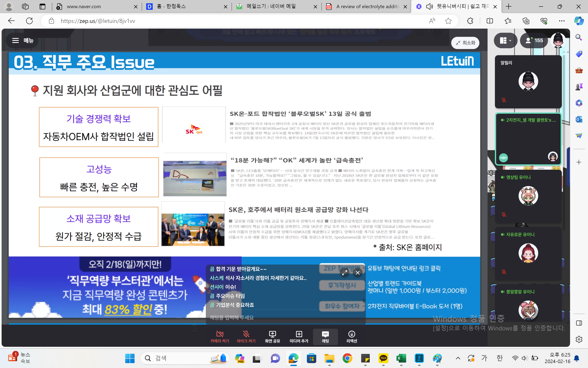Open the clock showing 오후 6:25
588x368 pixels.
point(557,358)
